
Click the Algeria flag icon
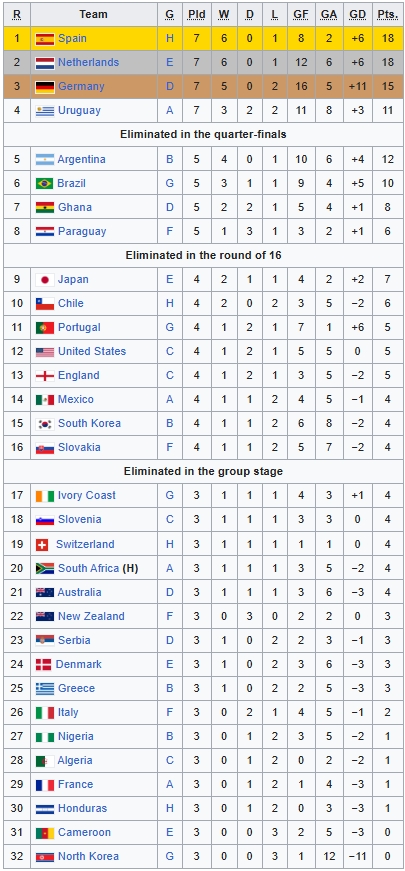click(44, 760)
